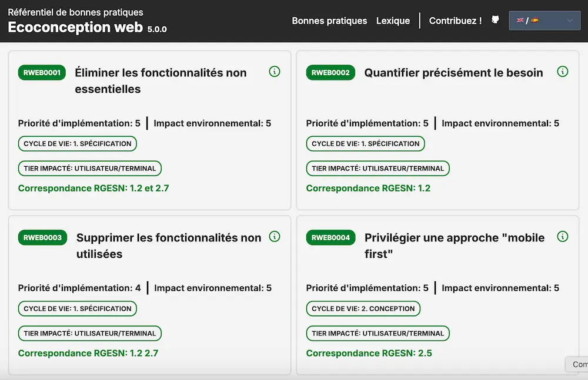Select the RWEB0004 badge
588x380 pixels.
(330, 238)
